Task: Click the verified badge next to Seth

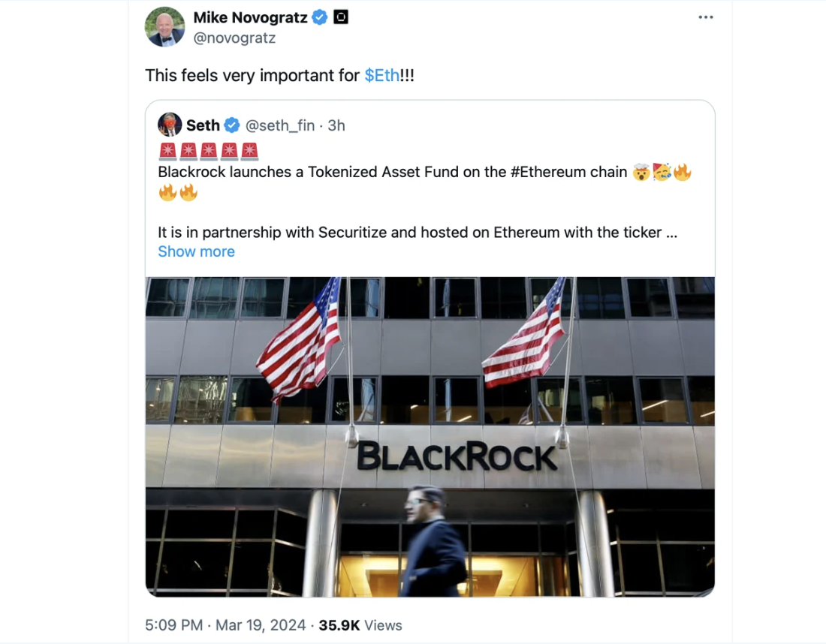Action: [x=232, y=125]
